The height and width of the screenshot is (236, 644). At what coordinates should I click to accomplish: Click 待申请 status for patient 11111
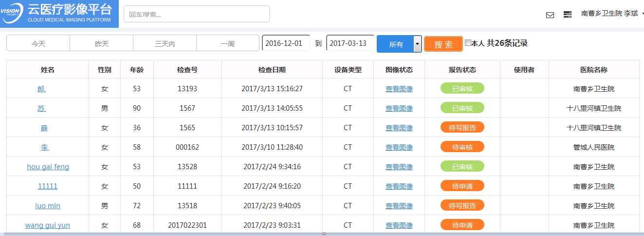(x=462, y=186)
